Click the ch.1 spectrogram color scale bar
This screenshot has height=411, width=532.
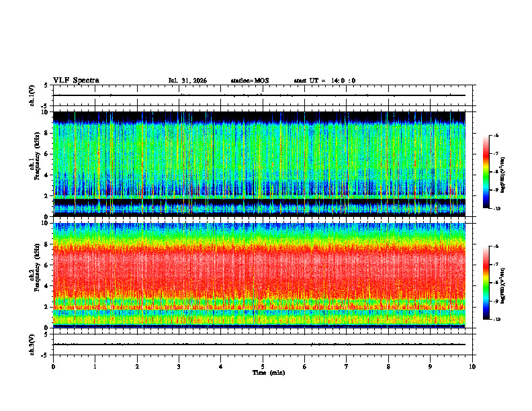[x=486, y=172]
